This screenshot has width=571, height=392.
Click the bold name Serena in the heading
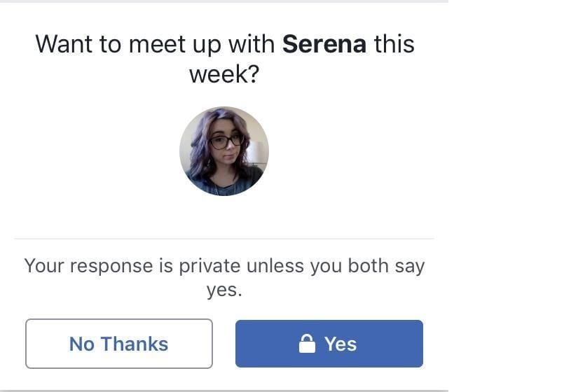click(324, 44)
